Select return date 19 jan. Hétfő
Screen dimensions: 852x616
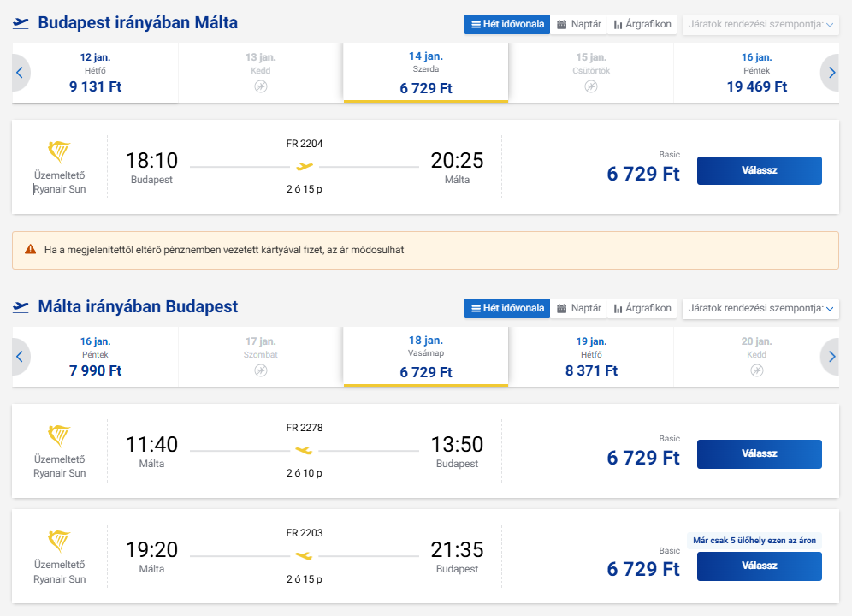click(x=591, y=357)
